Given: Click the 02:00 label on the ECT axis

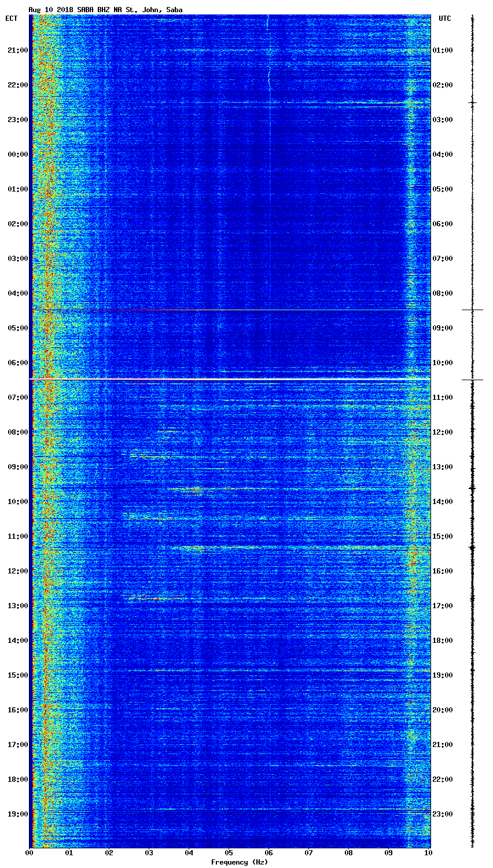Looking at the screenshot, I should pos(18,224).
